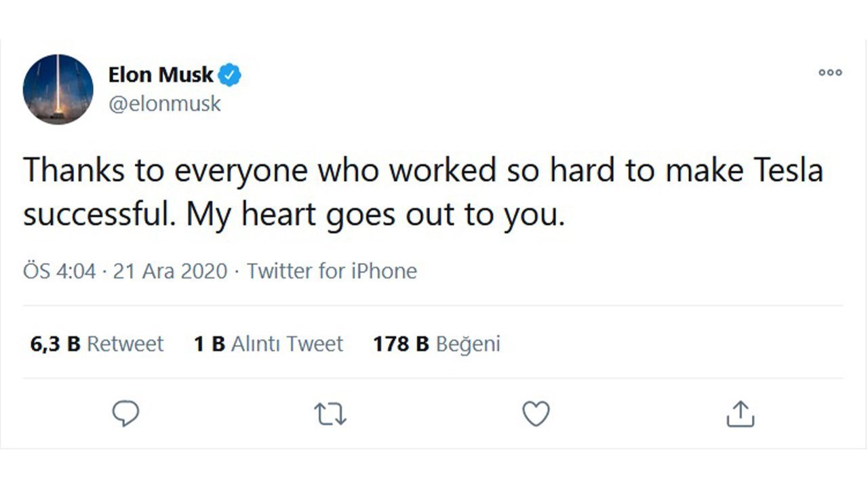Image resolution: width=868 pixels, height=488 pixels.
Task: Click the ÖS 4:04 timestamp
Action: (x=60, y=271)
